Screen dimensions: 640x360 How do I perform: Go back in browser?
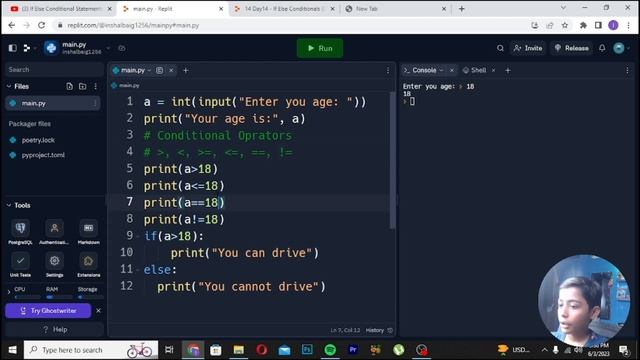[x=12, y=25]
